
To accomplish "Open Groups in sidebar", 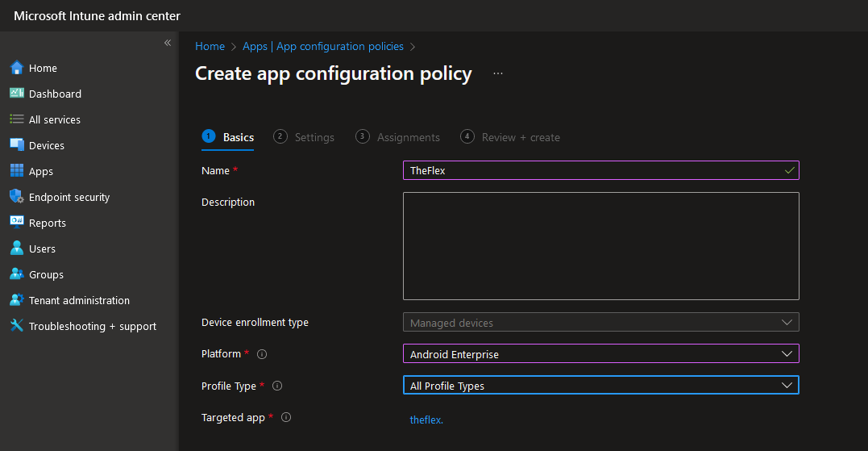I will (46, 275).
